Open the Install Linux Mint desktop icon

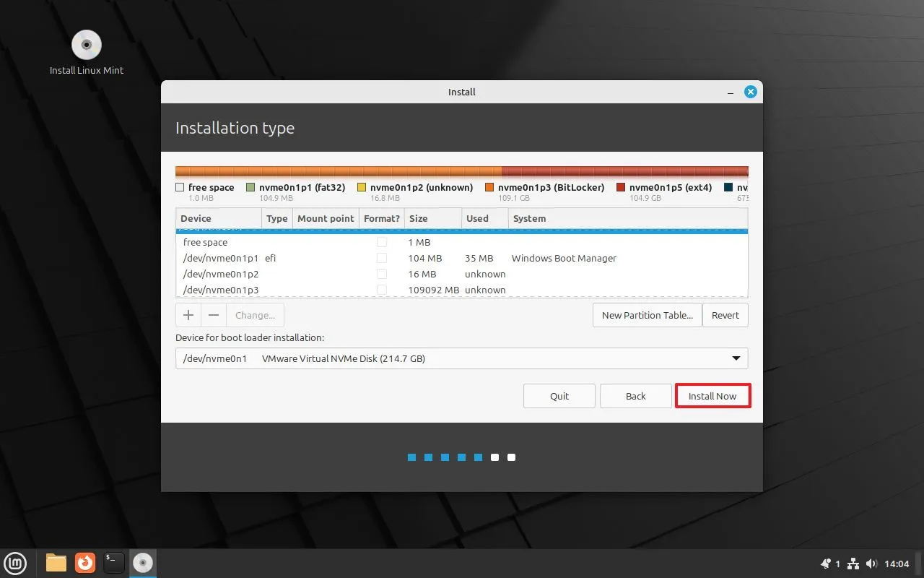[87, 46]
